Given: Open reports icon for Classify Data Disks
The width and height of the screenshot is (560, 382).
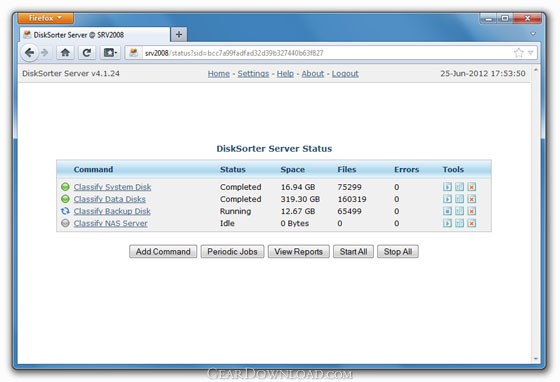Looking at the screenshot, I should (459, 199).
